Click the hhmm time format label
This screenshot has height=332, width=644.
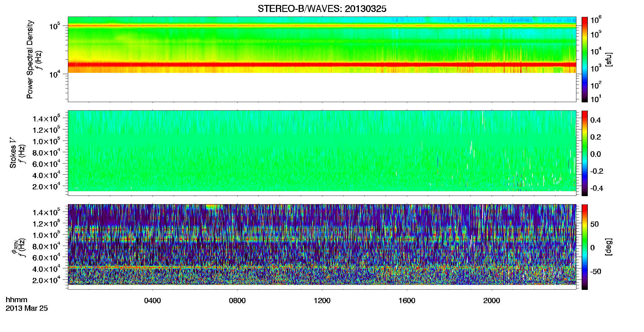17,300
